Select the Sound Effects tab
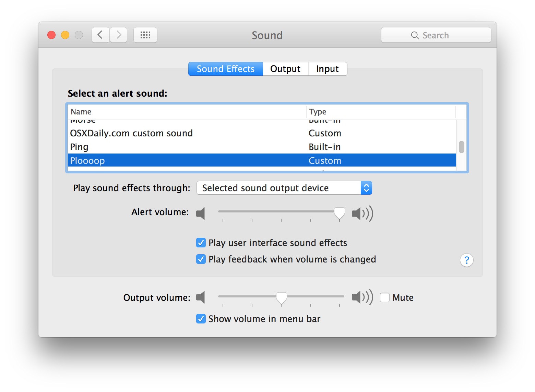The height and width of the screenshot is (392, 535). coord(225,69)
